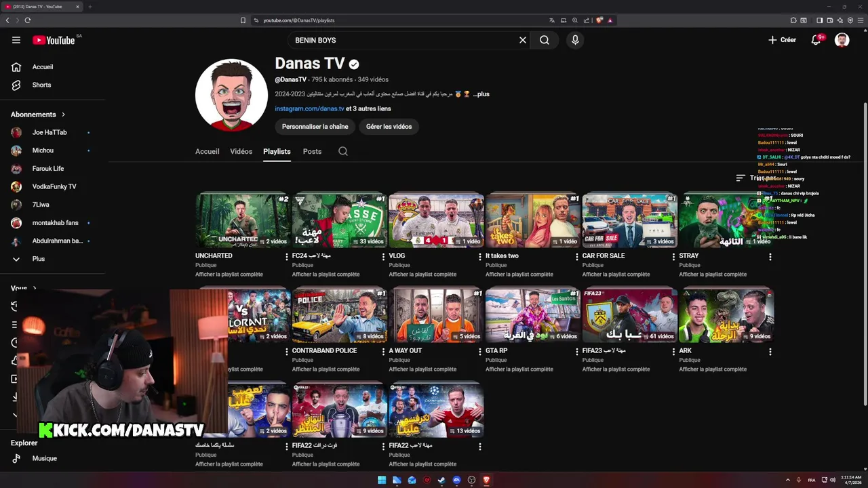Bookmark this page icon in address bar
This screenshot has width=868, height=488.
click(243, 20)
